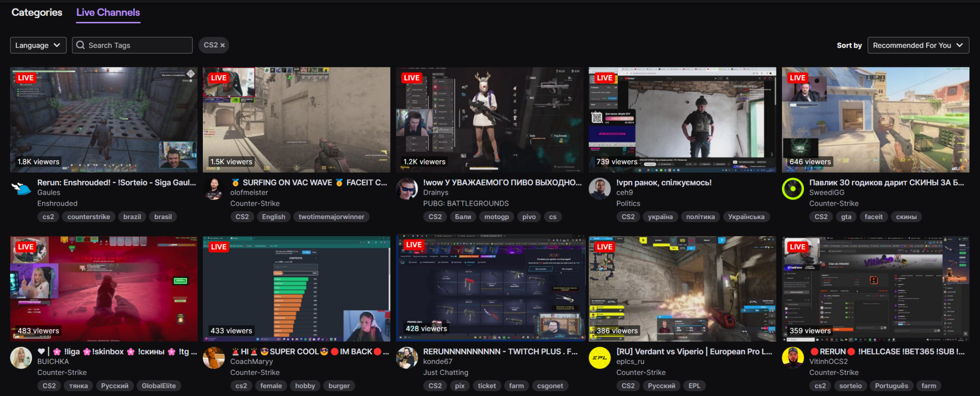Click the search magnifier icon
The image size is (980, 396).
pos(80,45)
